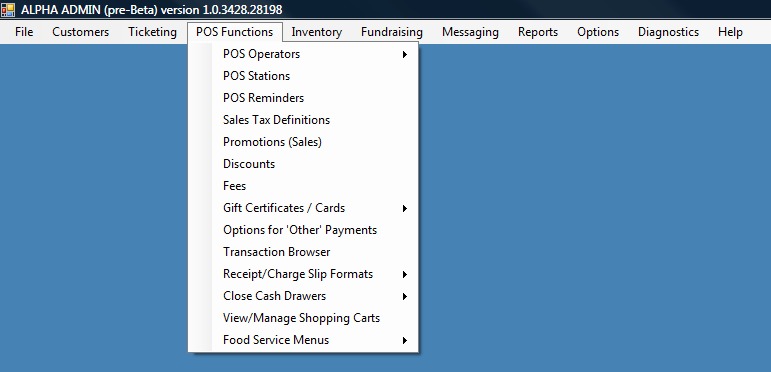Screen dimensions: 771x372
Task: Open the Options menu
Action: (598, 32)
